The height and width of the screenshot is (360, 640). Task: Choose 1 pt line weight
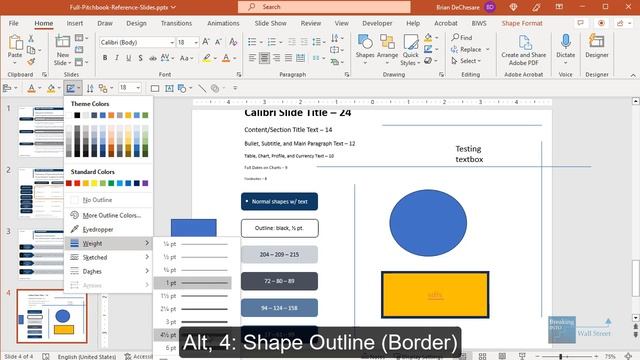point(193,283)
